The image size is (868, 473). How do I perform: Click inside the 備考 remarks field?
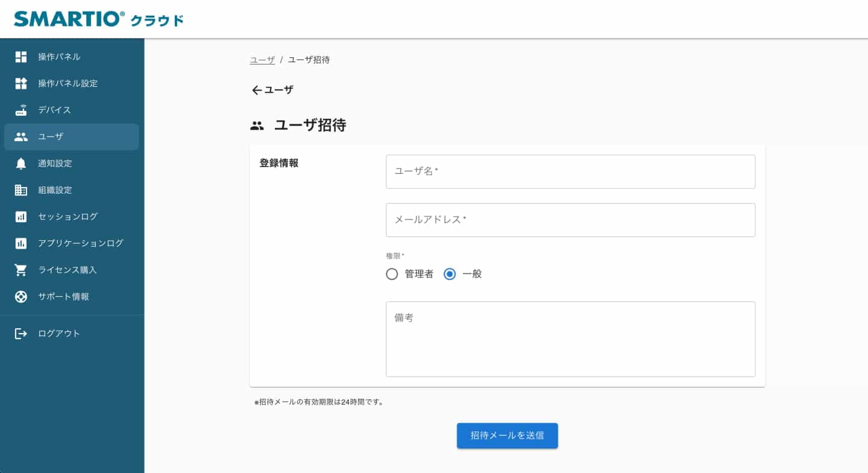coord(570,338)
